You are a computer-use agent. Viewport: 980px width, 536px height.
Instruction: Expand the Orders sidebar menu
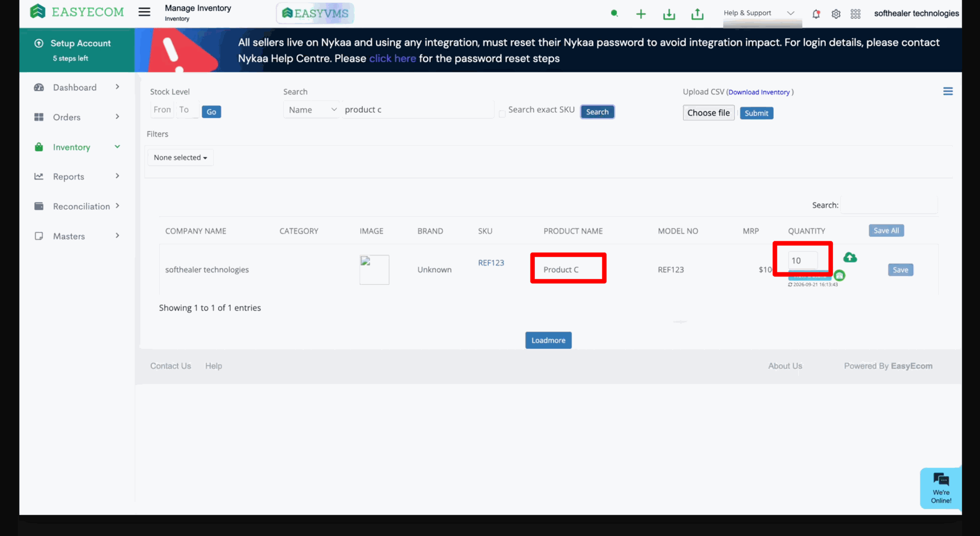77,117
